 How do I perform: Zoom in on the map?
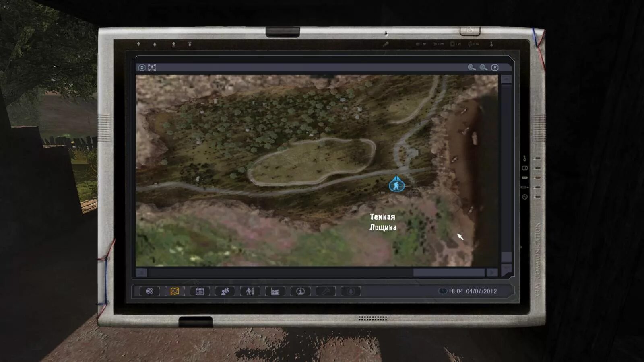click(471, 68)
